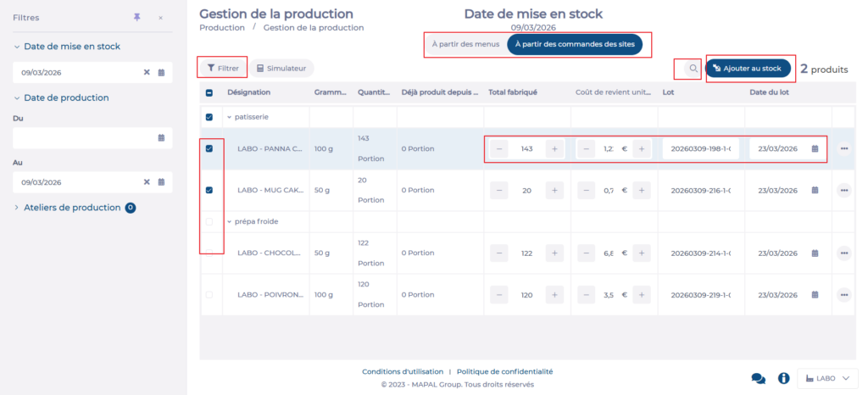Uncheck the LABO - PANNA C row checkbox

tap(209, 148)
